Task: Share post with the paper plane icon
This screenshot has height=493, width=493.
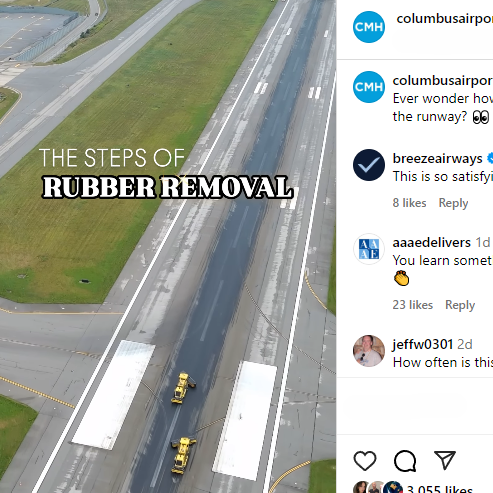Action: pos(445,460)
